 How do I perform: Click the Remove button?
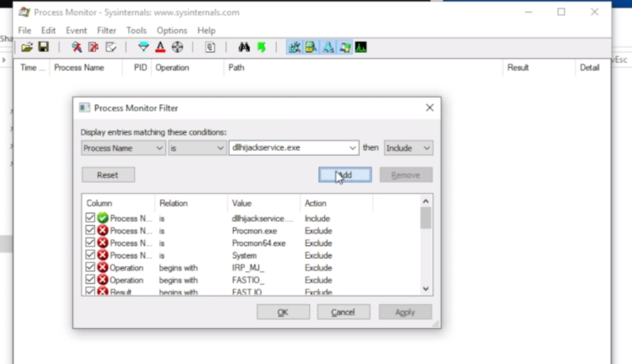406,175
